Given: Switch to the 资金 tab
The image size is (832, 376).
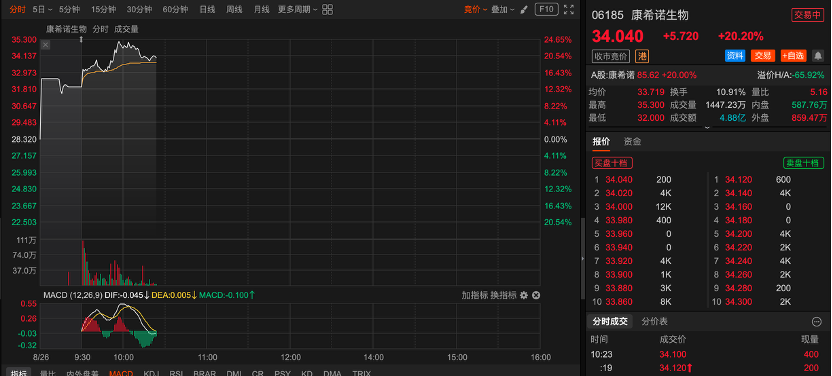Looking at the screenshot, I should tap(632, 141).
